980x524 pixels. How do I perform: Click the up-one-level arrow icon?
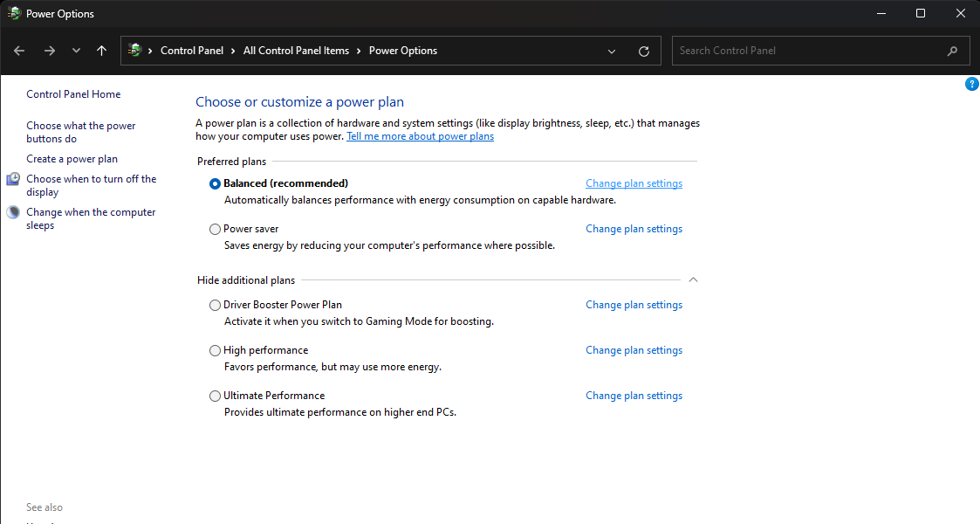coord(101,51)
